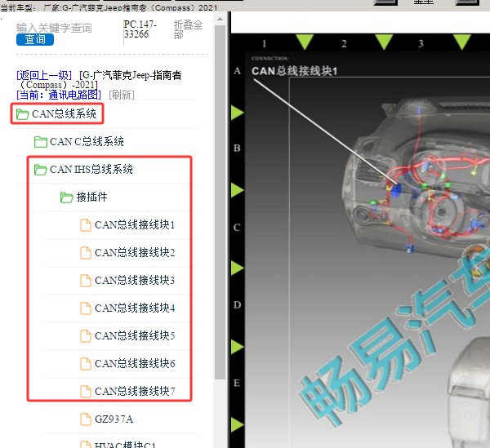Click file icon beside CAN总线接线块2
The height and width of the screenshot is (448, 490).
click(86, 253)
